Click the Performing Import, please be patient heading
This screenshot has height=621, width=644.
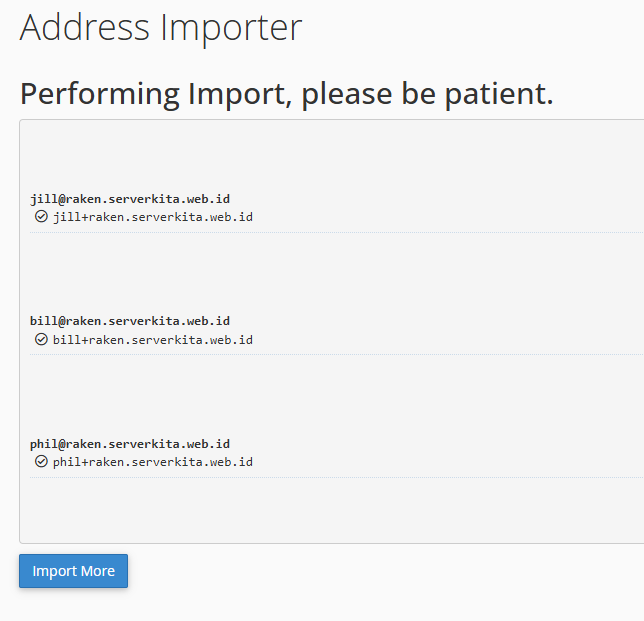coord(287,94)
